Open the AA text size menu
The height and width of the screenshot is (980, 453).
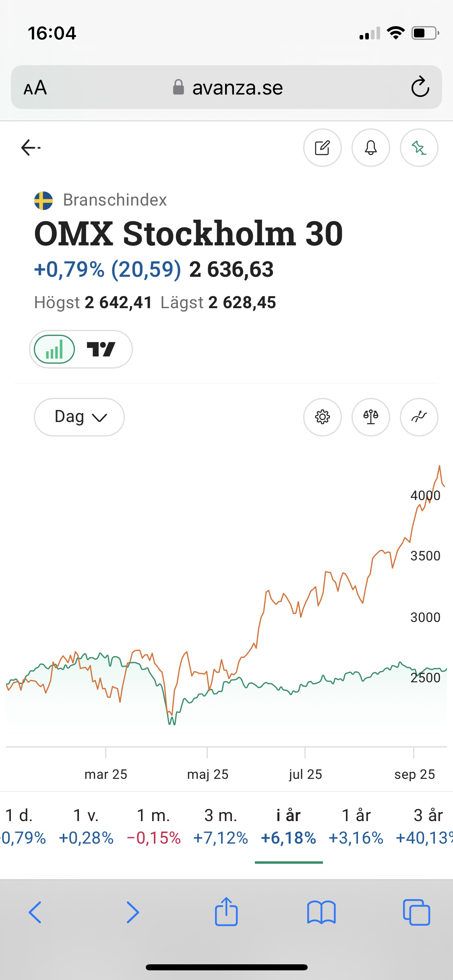pos(35,88)
